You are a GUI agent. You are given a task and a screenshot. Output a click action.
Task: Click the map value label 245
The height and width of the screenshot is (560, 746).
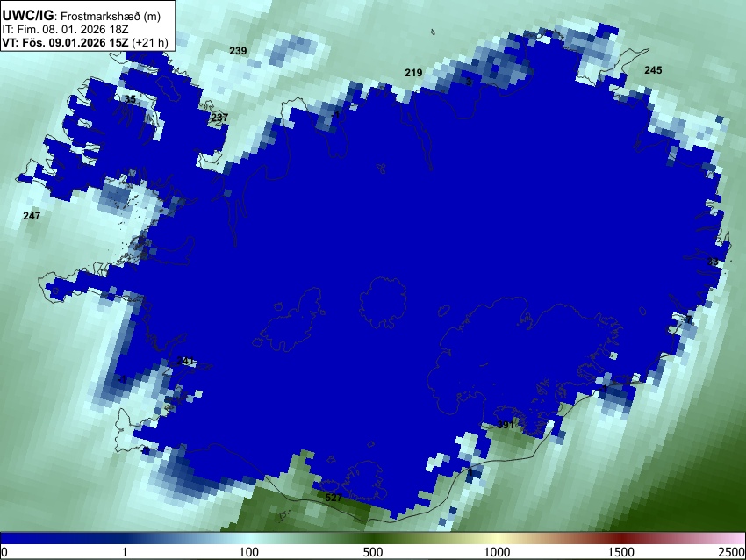pos(653,70)
